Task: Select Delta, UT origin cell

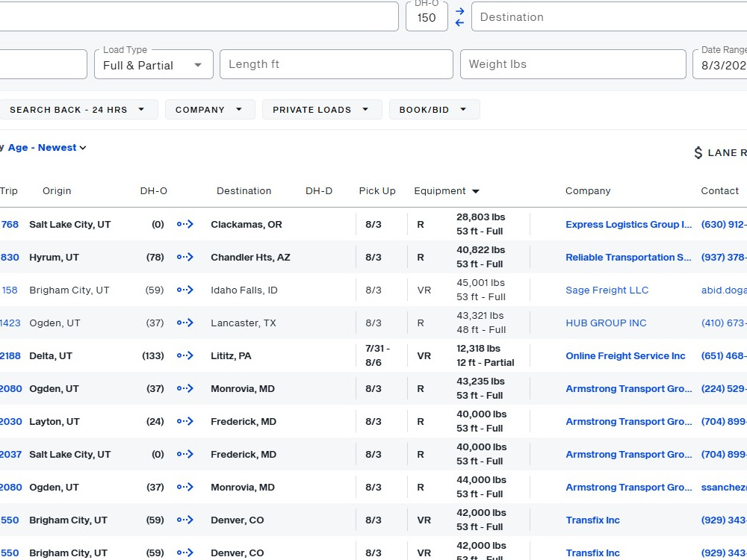Action: pos(51,355)
